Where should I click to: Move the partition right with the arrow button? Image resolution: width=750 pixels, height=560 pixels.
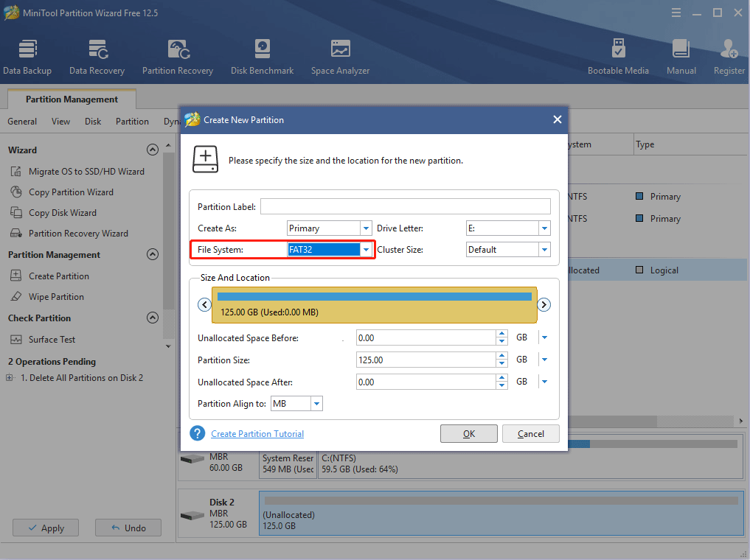pyautogui.click(x=544, y=304)
